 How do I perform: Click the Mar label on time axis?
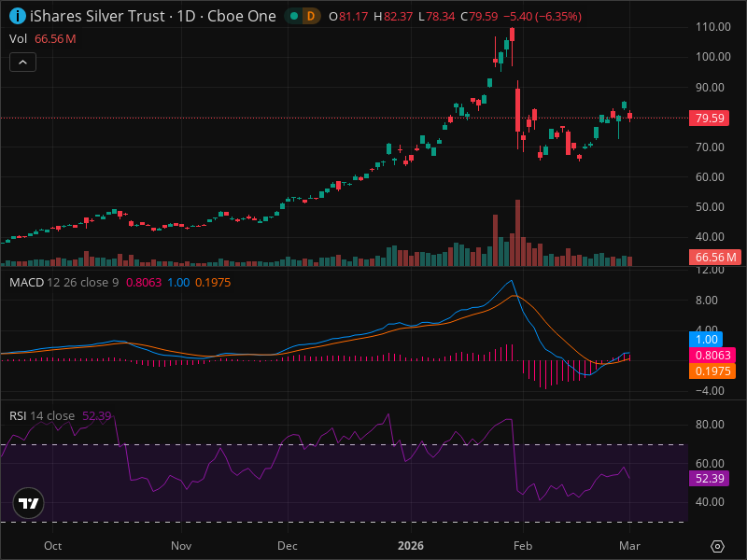tap(629, 546)
